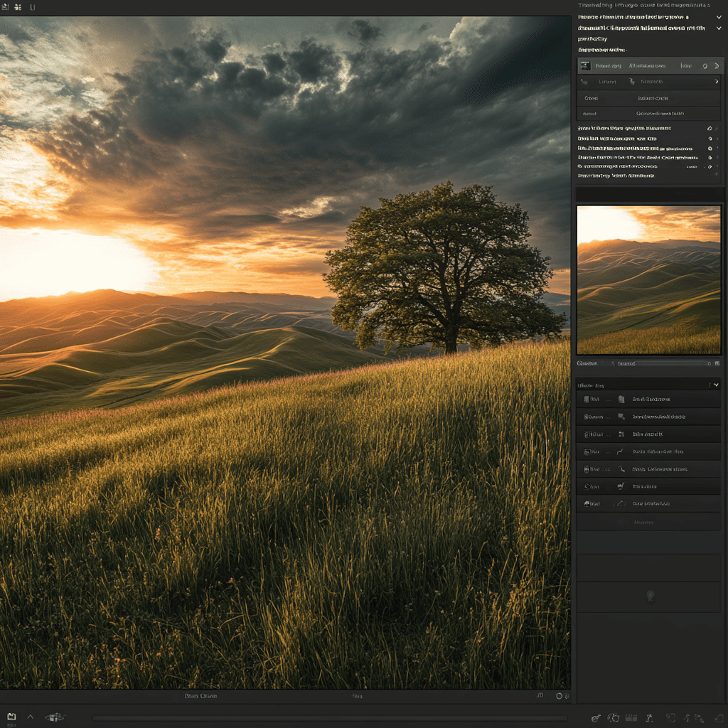The width and height of the screenshot is (728, 728).
Task: Collapse the lower adjustments panel with its header chevron
Action: pos(716,385)
